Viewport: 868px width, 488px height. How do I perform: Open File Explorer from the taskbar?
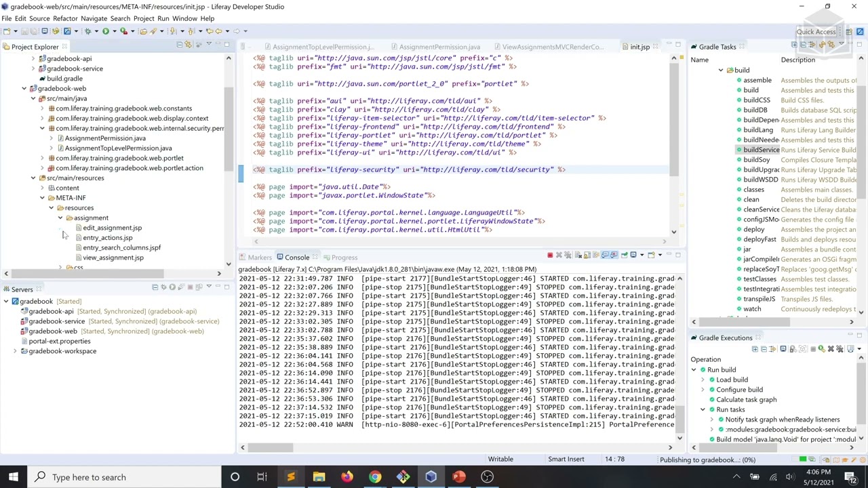pyautogui.click(x=318, y=477)
